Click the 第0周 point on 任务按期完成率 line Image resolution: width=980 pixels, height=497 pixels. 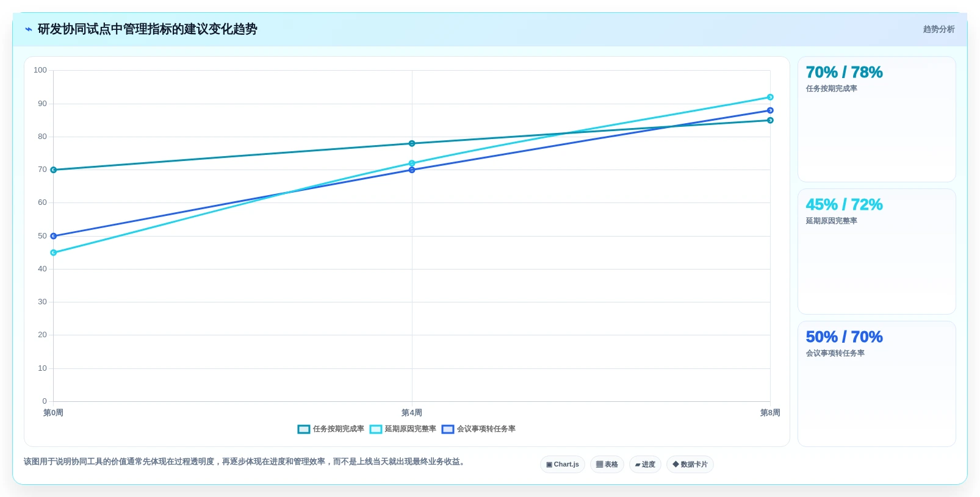coord(54,170)
